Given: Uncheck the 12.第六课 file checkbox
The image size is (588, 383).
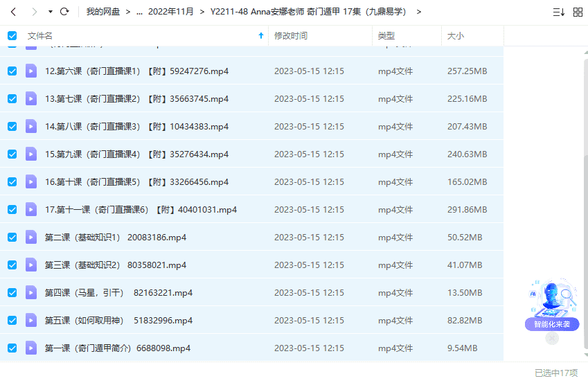Looking at the screenshot, I should 12,71.
